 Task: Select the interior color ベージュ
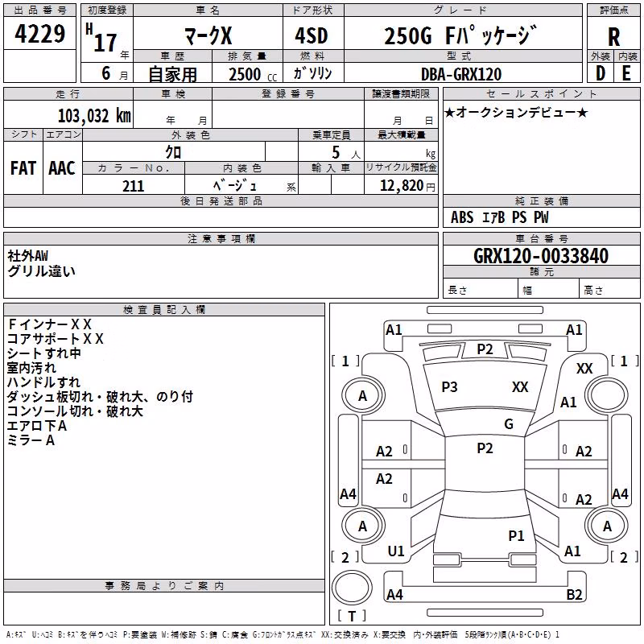(235, 186)
